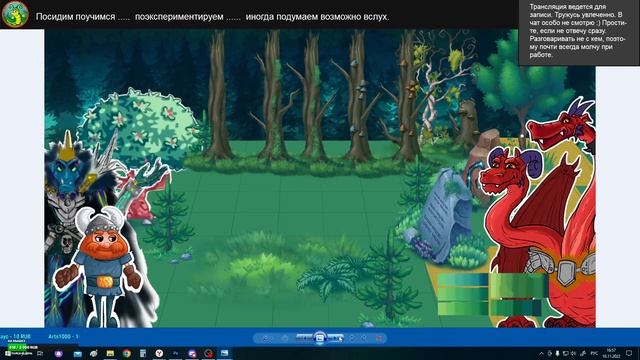The width and height of the screenshot is (640, 360).
Task: Open the yellow File Explorer taskbar icon
Action: tap(110, 353)
